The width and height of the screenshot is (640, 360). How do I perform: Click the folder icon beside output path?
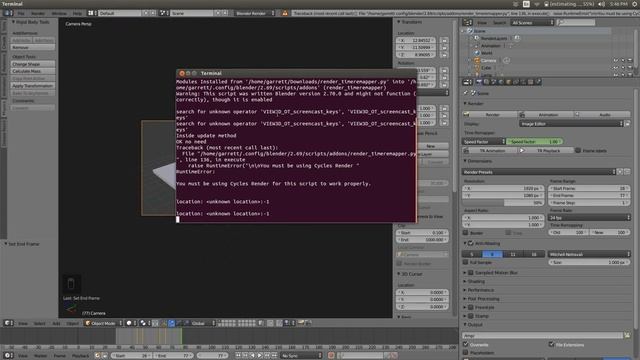[x=627, y=336]
